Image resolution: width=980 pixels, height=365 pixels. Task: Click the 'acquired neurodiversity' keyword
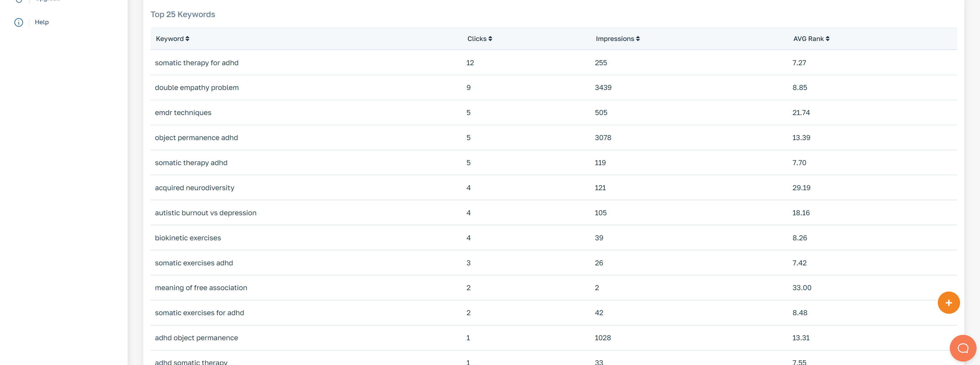coord(194,188)
